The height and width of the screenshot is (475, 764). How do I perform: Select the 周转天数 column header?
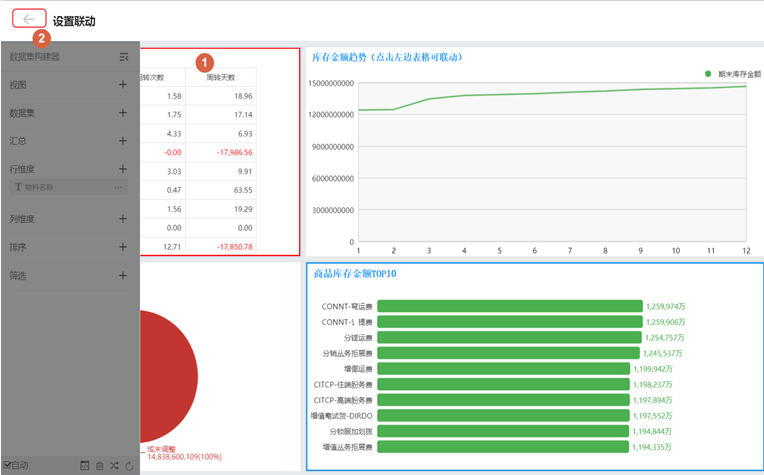coord(220,77)
